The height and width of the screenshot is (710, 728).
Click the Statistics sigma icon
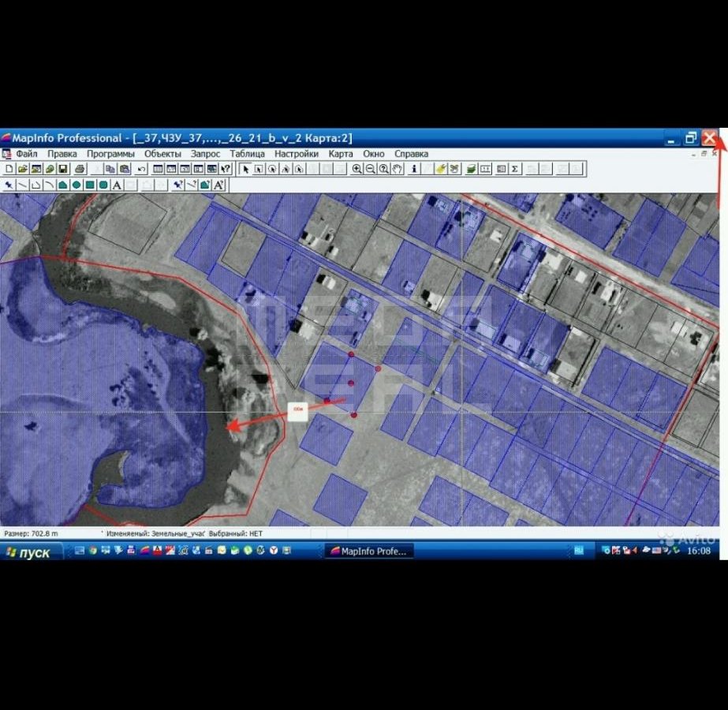pyautogui.click(x=515, y=169)
